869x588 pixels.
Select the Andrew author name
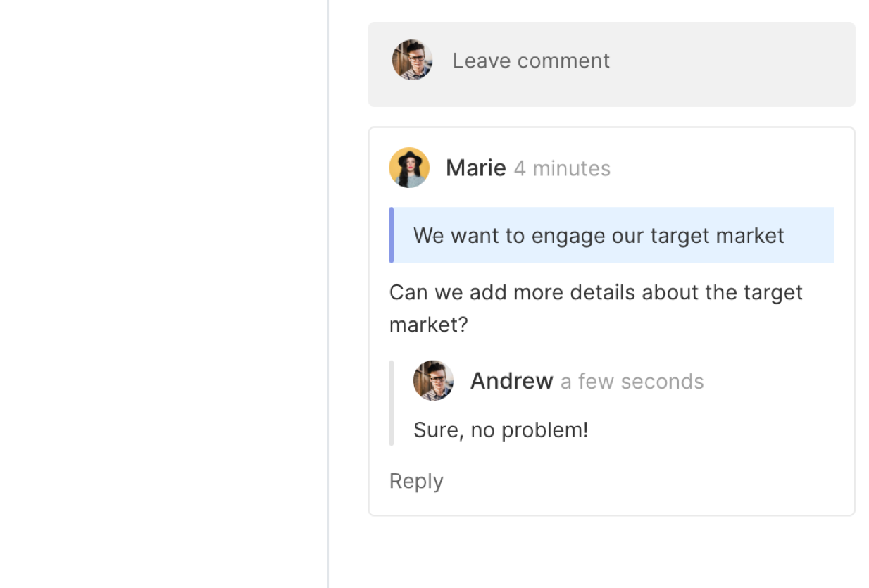coord(511,381)
